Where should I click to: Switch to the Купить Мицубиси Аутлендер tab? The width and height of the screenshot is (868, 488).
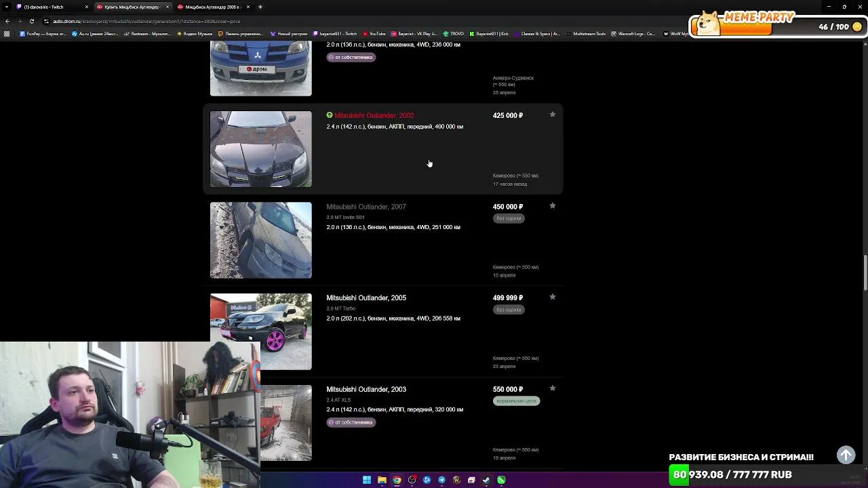[x=133, y=7]
